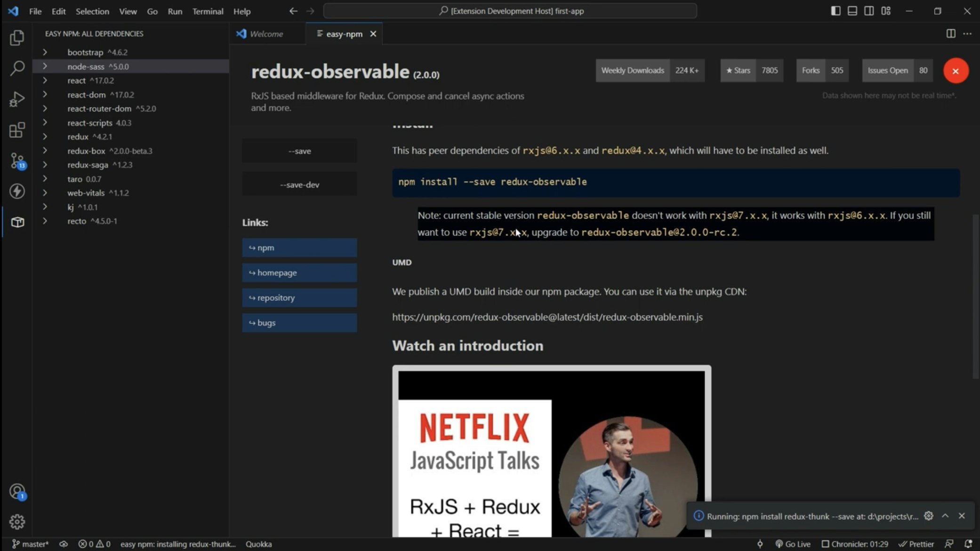Open the File menu
This screenshot has width=980, height=551.
pyautogui.click(x=35, y=11)
